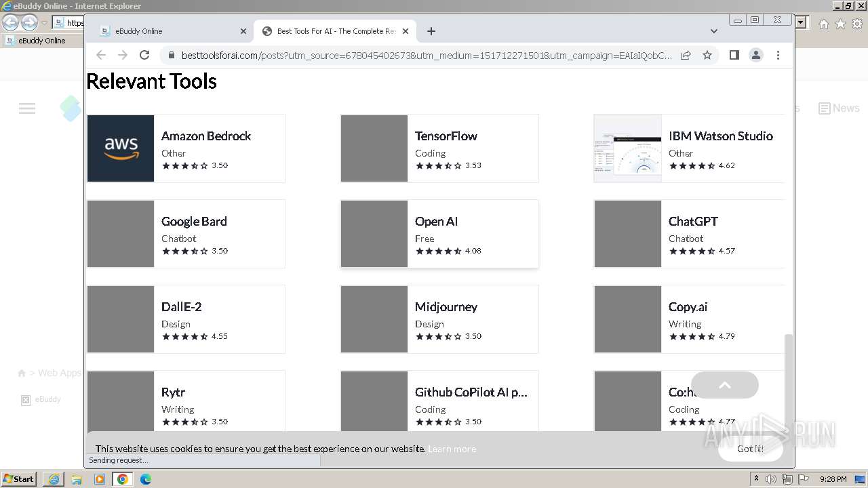Open the Chrome side panel icon
868x488 pixels.
(734, 55)
